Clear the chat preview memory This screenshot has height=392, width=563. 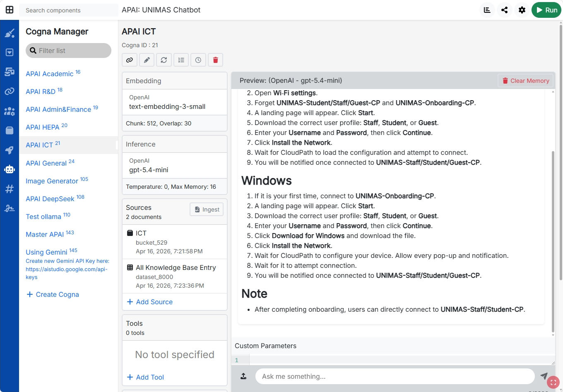point(526,81)
